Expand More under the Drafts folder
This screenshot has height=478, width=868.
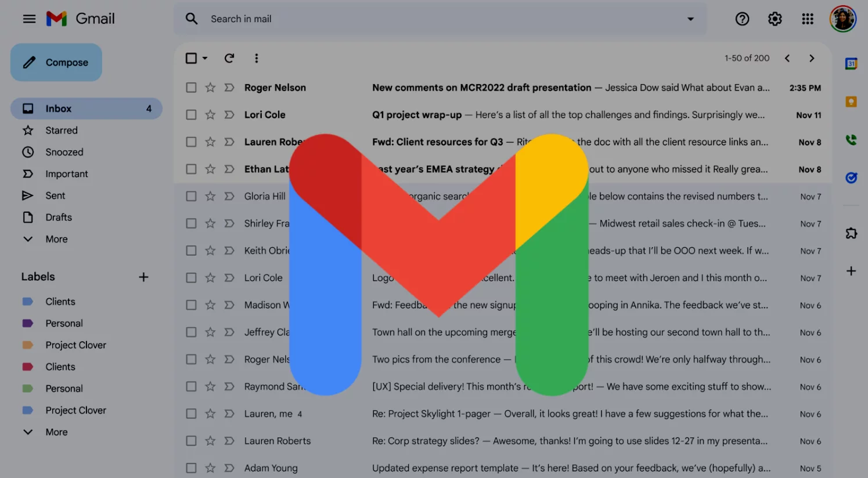56,239
